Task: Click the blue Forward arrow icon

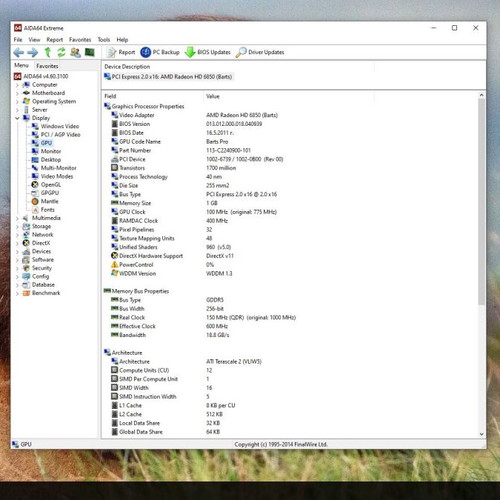Action: pos(33,52)
